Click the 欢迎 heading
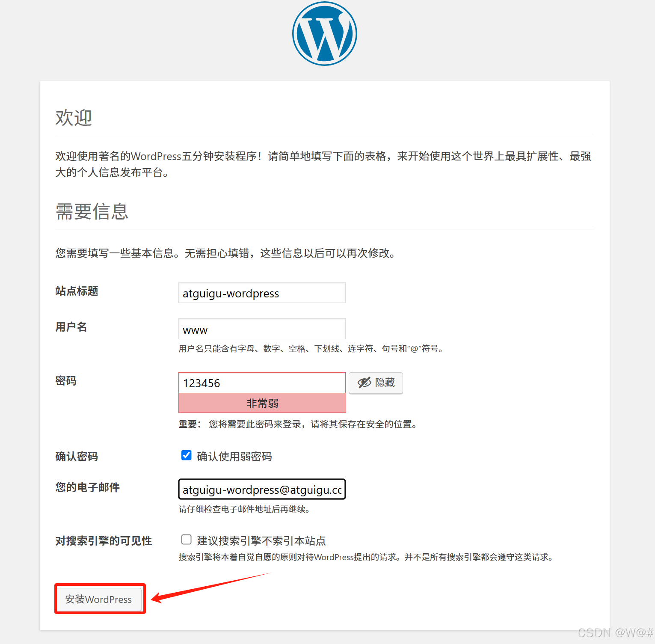The width and height of the screenshot is (655, 644). 74,118
